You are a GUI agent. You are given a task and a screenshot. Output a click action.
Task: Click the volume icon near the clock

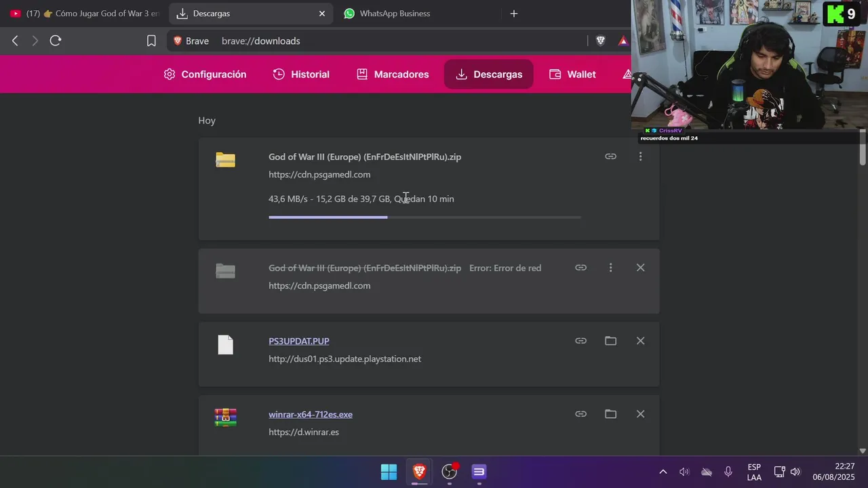point(795,472)
